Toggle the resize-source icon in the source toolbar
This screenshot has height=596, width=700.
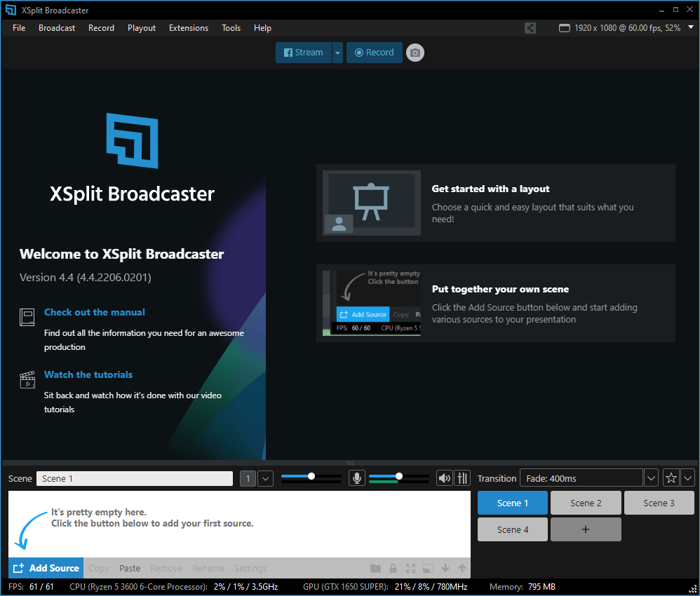pos(428,568)
